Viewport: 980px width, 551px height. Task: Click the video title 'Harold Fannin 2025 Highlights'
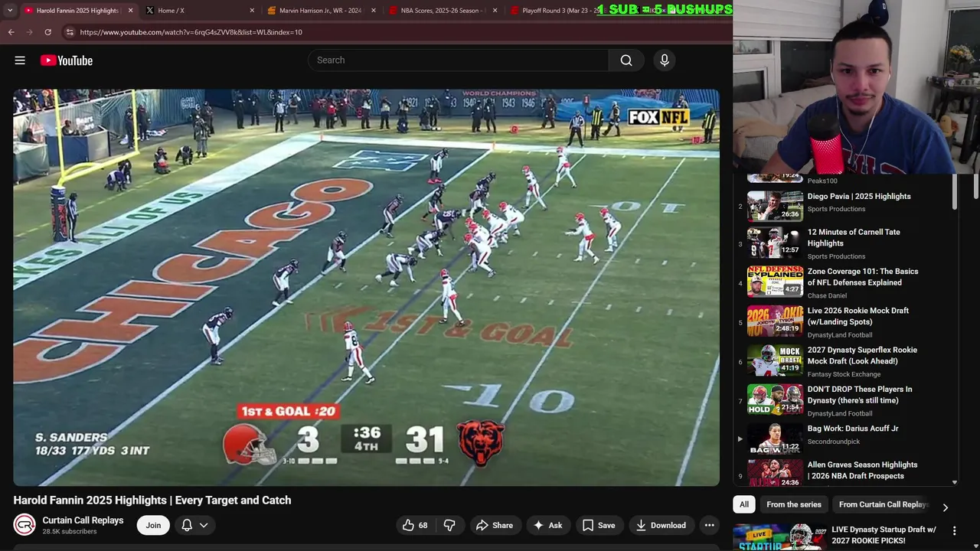pyautogui.click(x=152, y=500)
